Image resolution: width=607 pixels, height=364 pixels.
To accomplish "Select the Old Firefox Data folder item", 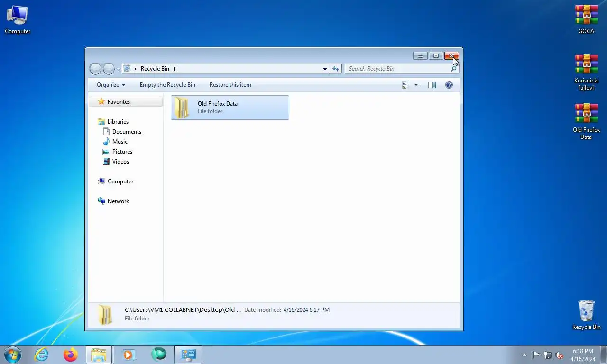I will pyautogui.click(x=230, y=108).
